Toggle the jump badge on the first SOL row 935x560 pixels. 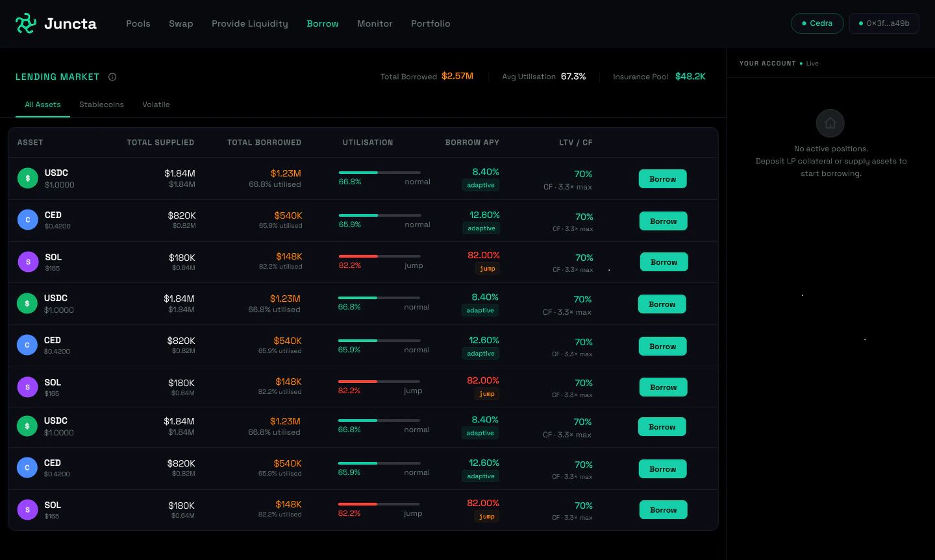point(487,268)
